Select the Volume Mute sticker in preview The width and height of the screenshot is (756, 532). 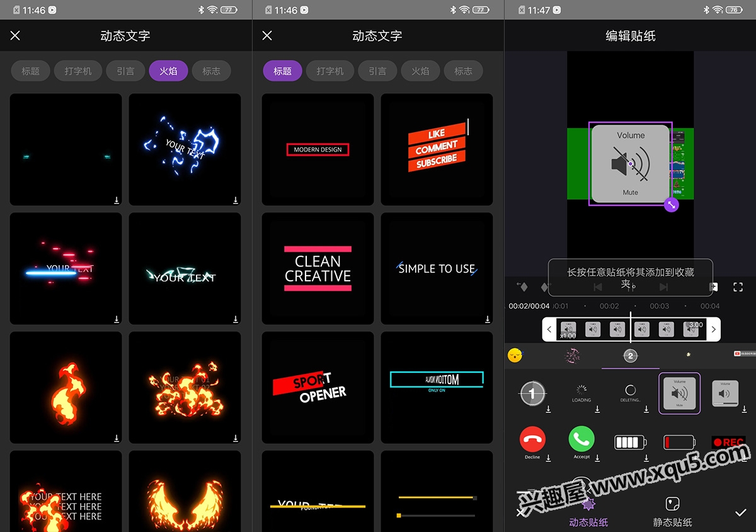(631, 164)
